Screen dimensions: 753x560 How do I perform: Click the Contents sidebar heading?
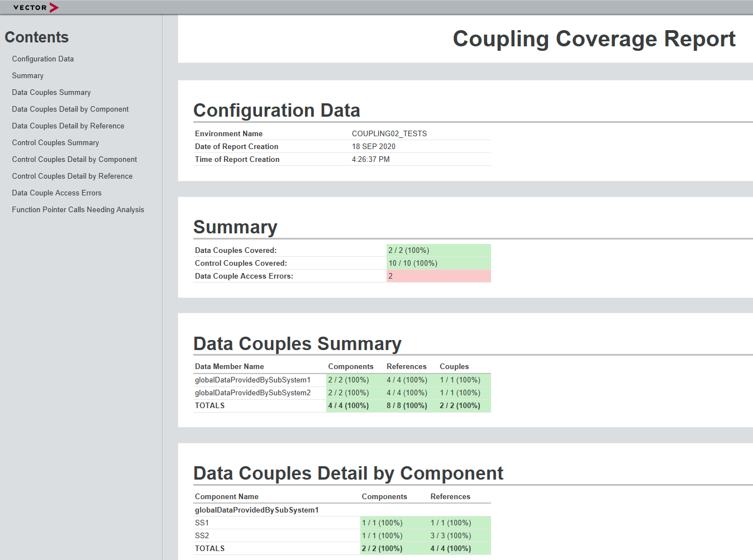click(37, 37)
